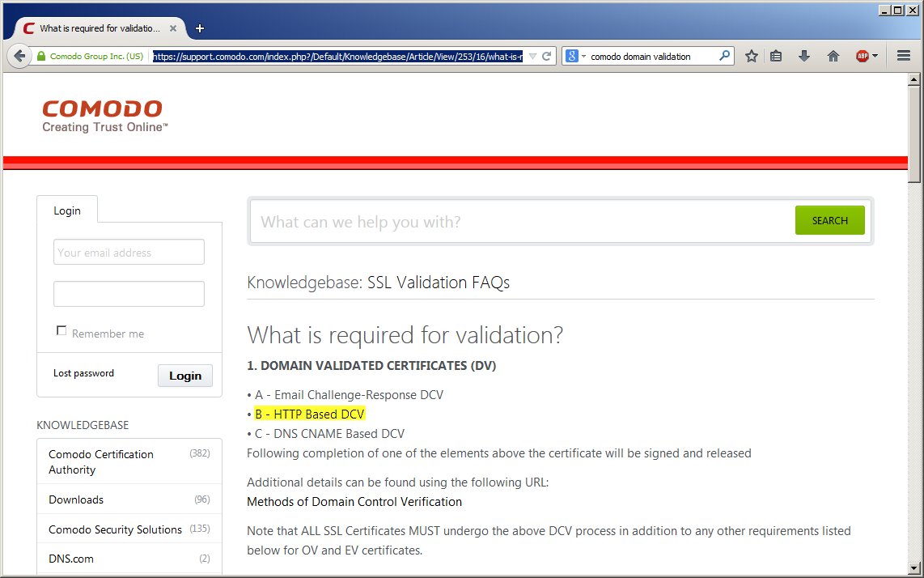The height and width of the screenshot is (578, 924).
Task: Click the browser Back arrow button
Action: pos(19,56)
